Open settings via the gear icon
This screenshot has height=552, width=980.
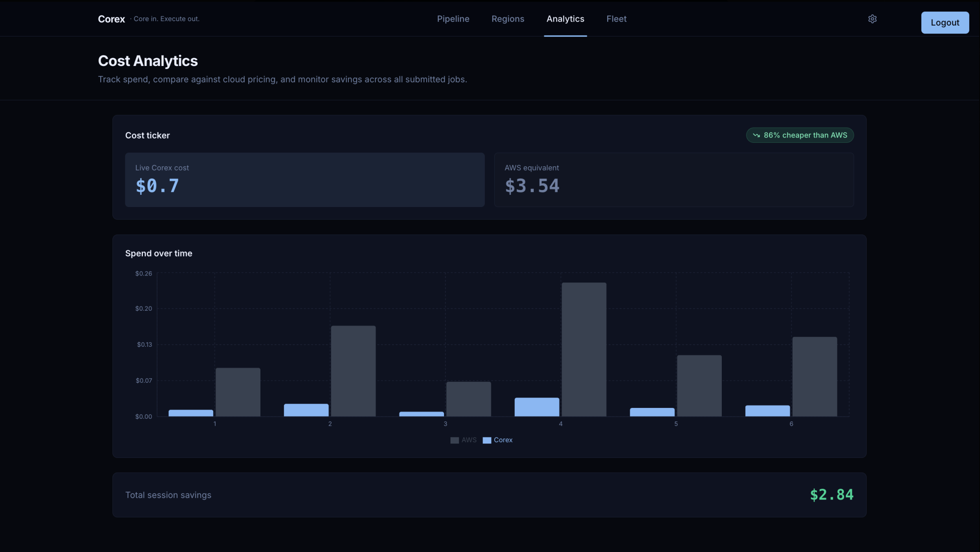click(872, 19)
